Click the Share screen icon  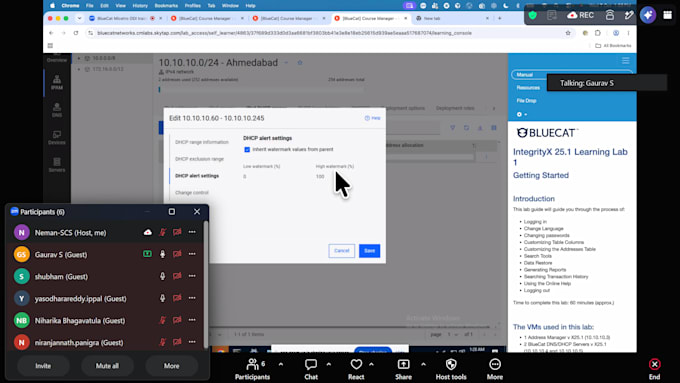403,364
